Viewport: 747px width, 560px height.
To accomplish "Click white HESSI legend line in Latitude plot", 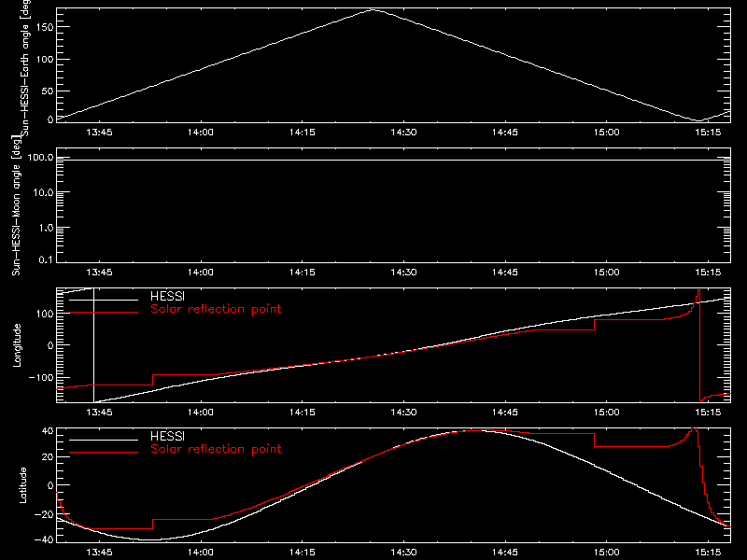I will (x=104, y=440).
